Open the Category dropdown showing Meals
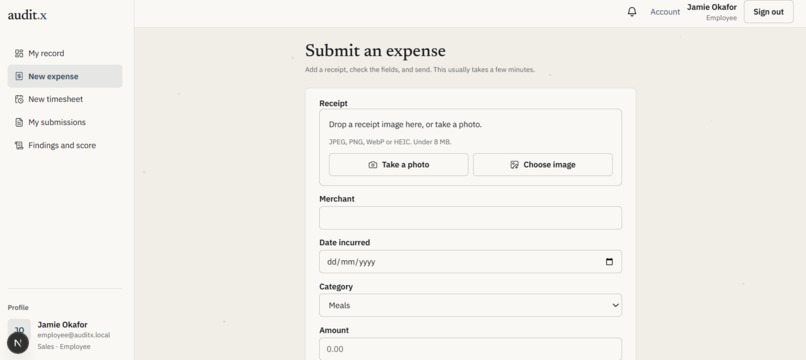Viewport: 806px width, 360px height. [x=470, y=305]
